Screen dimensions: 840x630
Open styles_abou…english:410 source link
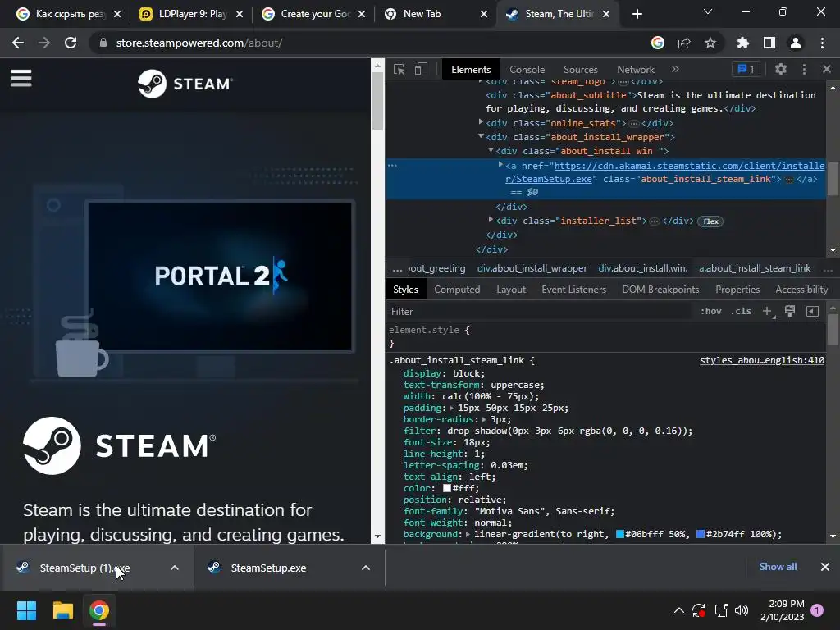pos(762,361)
